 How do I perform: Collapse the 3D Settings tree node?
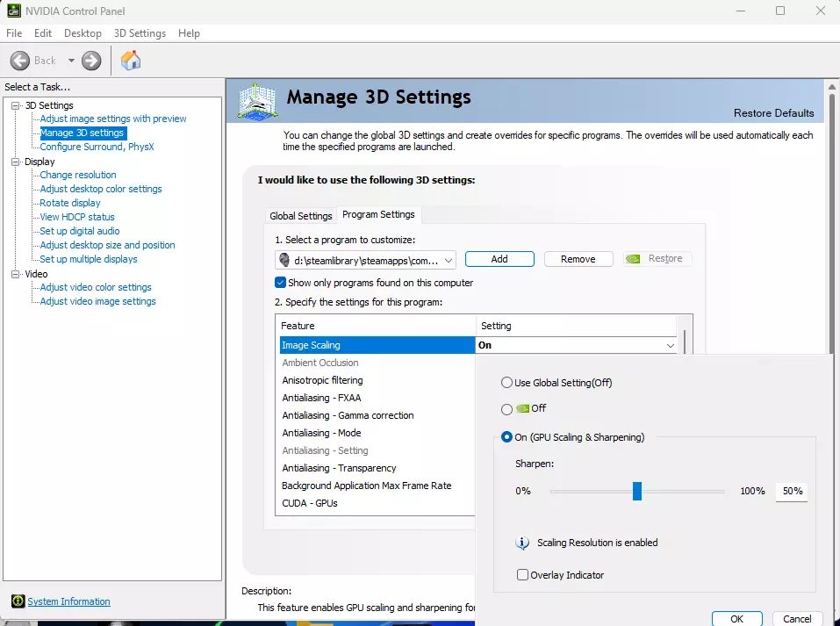16,105
